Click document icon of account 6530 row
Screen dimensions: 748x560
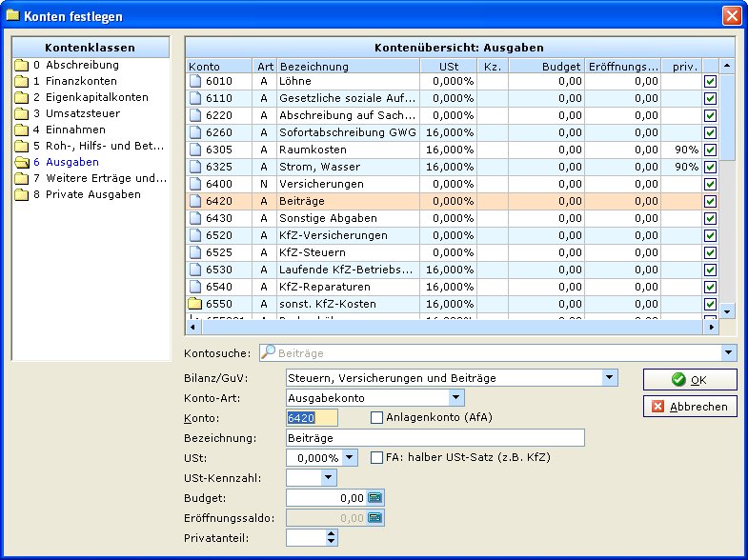tap(196, 270)
